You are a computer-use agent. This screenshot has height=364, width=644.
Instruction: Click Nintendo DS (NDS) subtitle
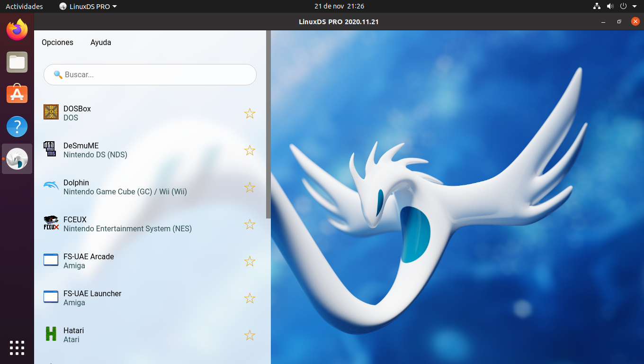tap(95, 155)
